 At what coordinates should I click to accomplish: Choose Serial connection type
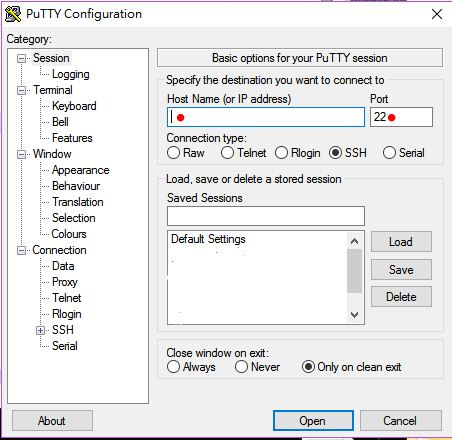click(389, 153)
